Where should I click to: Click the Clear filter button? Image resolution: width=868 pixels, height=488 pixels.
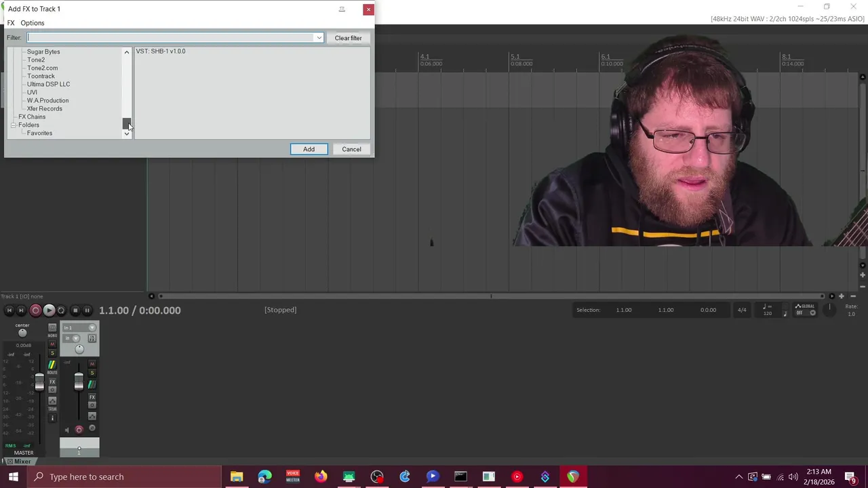(348, 38)
